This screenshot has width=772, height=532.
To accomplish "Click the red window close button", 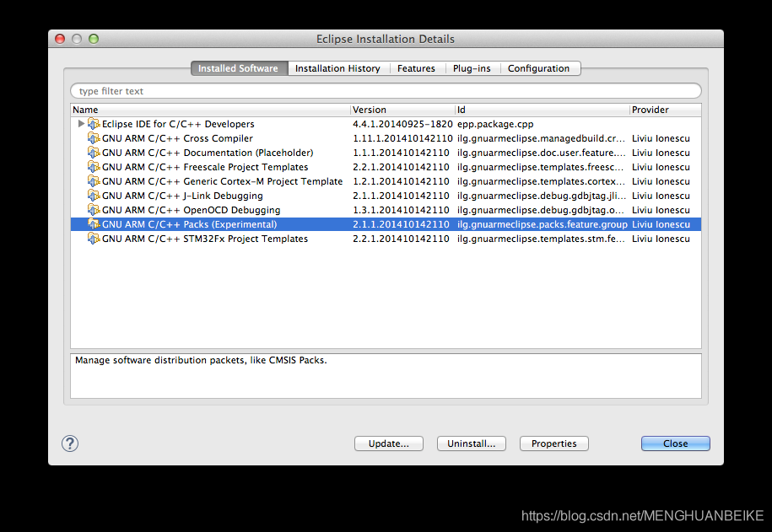I will click(x=60, y=39).
